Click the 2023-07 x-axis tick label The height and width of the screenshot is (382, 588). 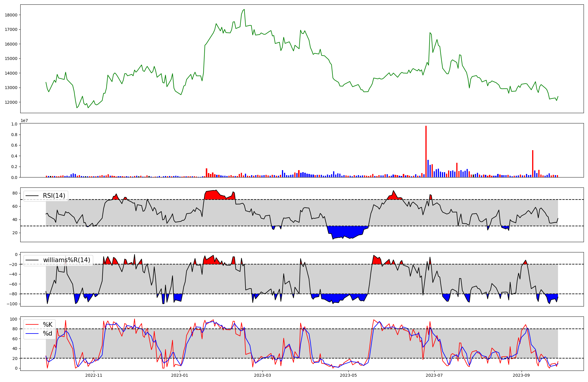(434, 375)
